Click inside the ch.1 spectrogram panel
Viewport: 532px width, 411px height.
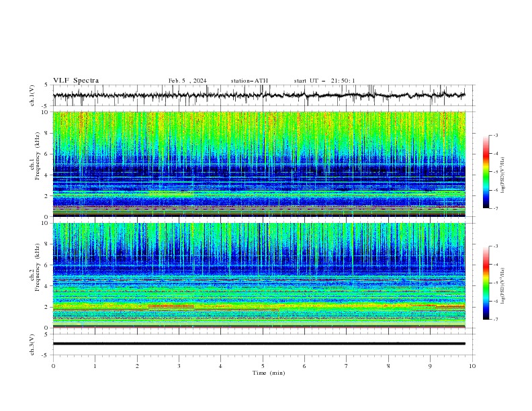coord(259,164)
